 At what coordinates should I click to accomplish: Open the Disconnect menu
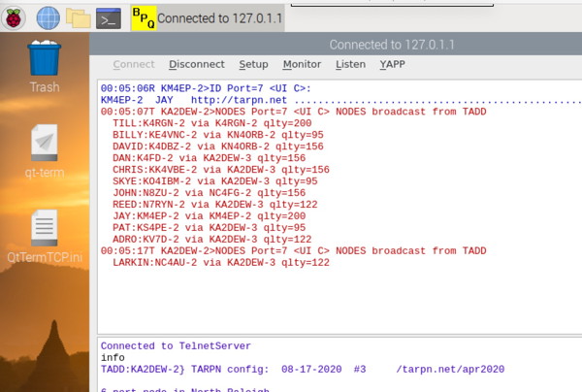point(197,64)
